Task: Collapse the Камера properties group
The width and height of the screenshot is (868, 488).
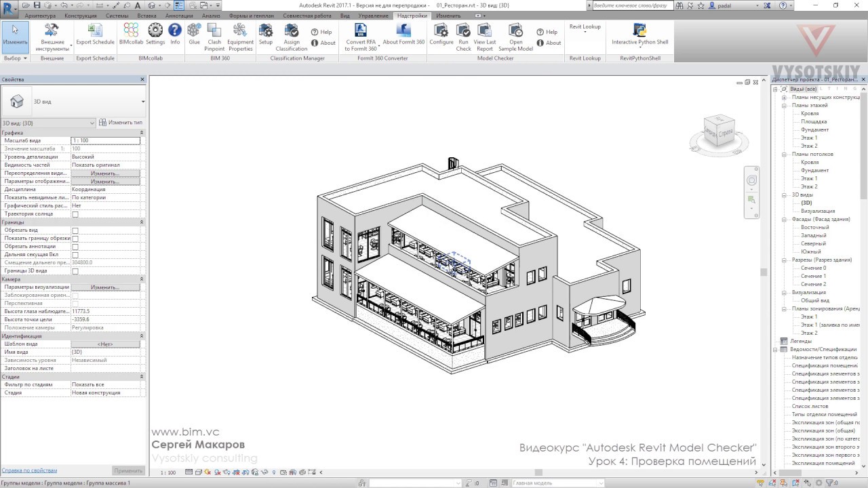Action: pyautogui.click(x=142, y=279)
